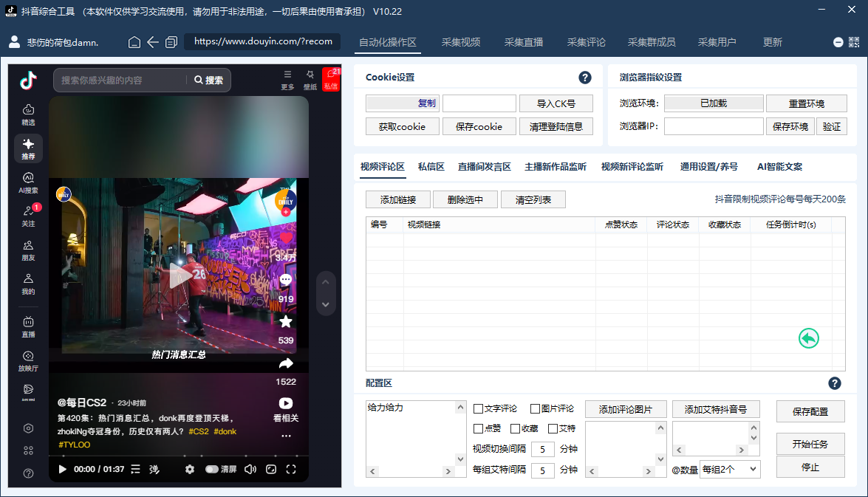The image size is (868, 497).
Task: Switch to the 采集视频 tab
Action: tap(461, 42)
